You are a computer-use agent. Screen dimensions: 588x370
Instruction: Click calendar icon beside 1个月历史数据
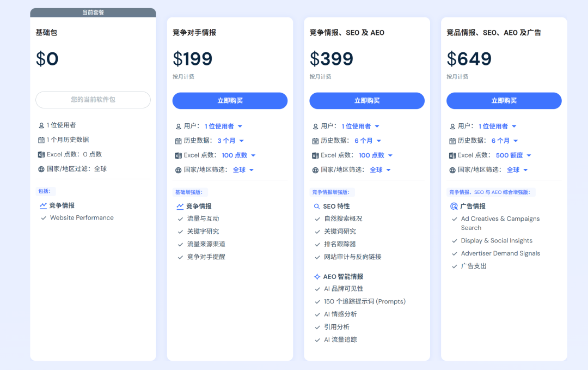click(41, 140)
